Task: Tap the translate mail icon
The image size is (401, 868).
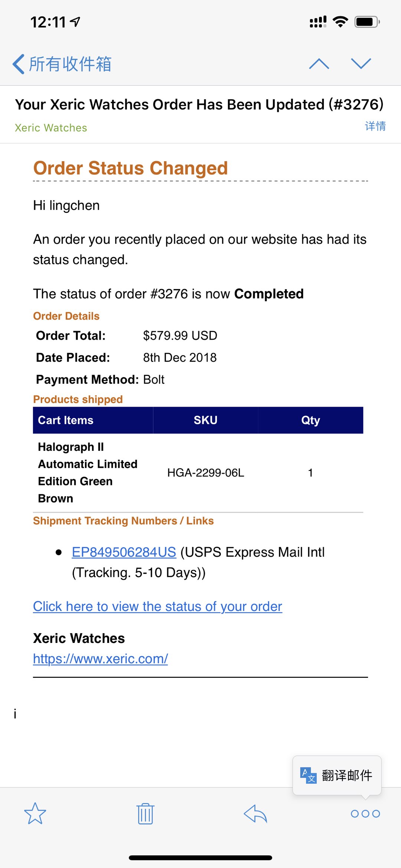Action: point(308,775)
